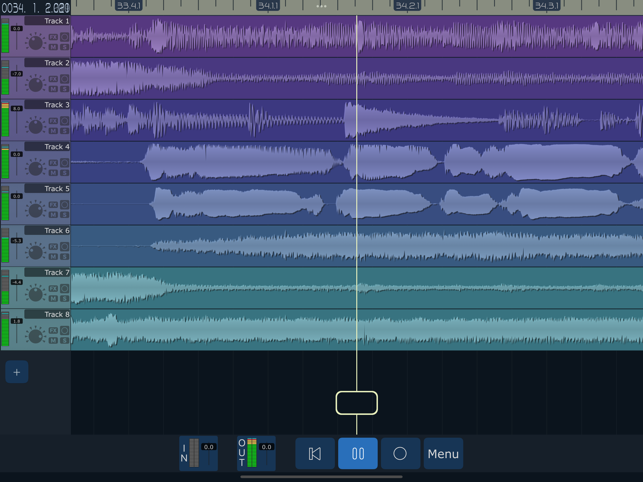Jump to ruler marker 34.1.1
The width and height of the screenshot is (643, 482).
268,5
